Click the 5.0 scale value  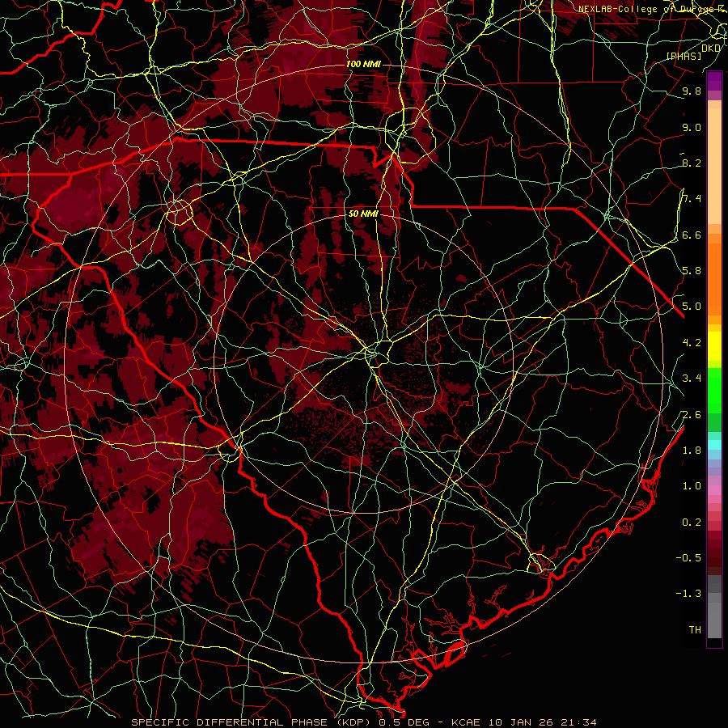692,307
